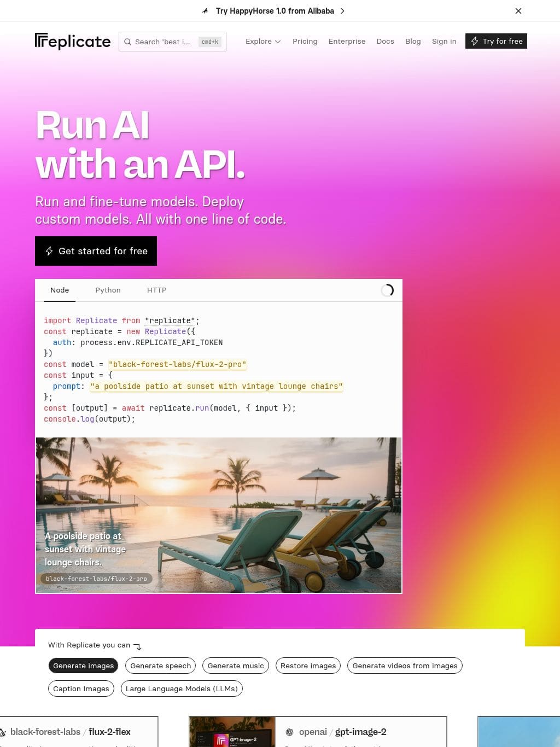560x747 pixels.
Task: Focus the search models input field
Action: click(x=172, y=42)
